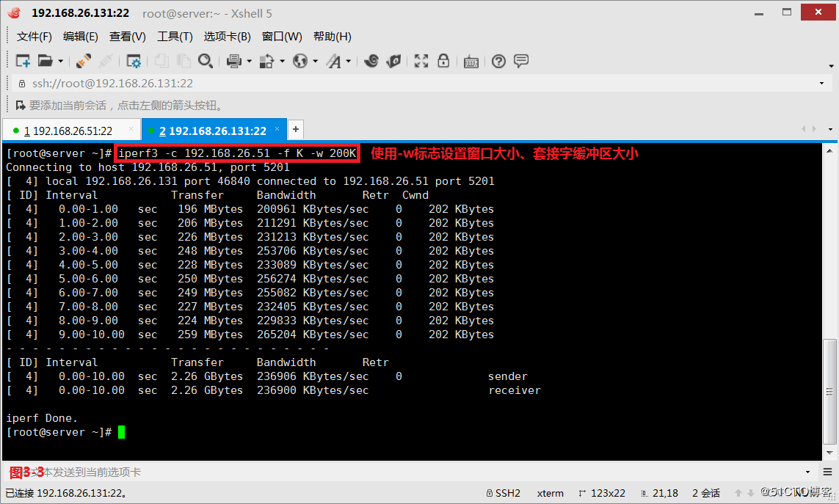Launch Xftp from the toolbar

pos(371,61)
